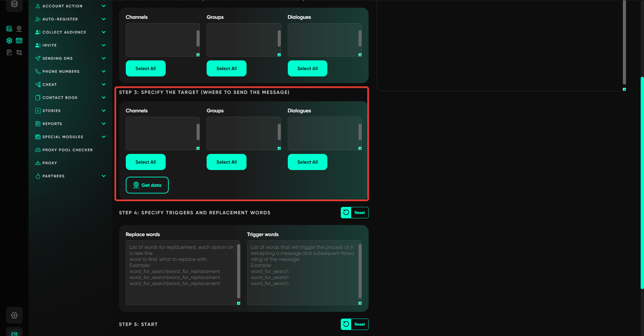Expand the Special Modules chevron
The image size is (644, 336).
[x=104, y=137]
